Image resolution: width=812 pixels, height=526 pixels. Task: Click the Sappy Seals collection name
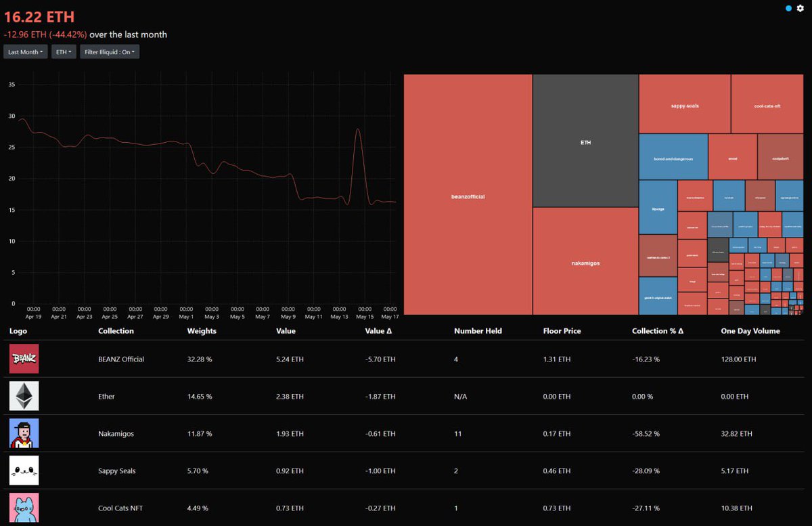[x=116, y=470]
